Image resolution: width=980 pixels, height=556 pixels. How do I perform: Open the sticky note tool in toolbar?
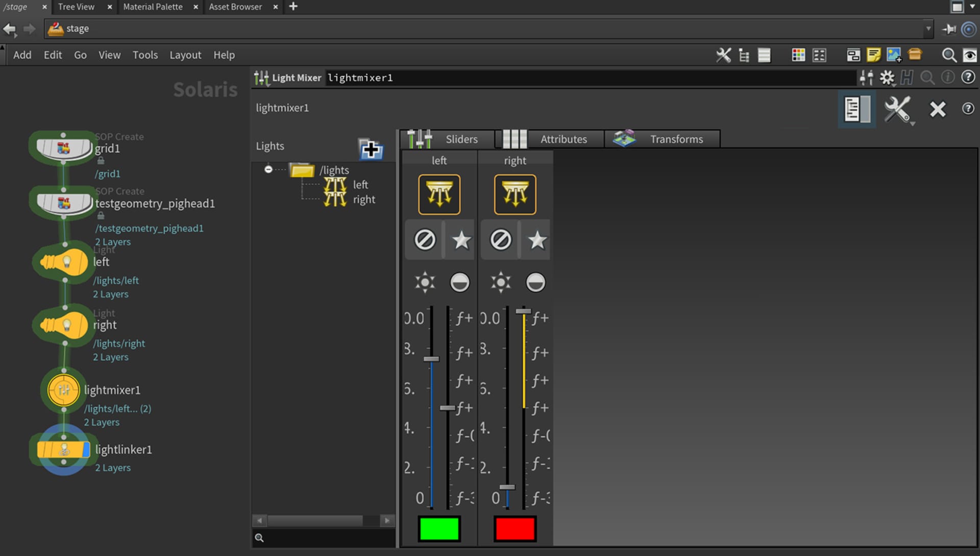point(874,55)
